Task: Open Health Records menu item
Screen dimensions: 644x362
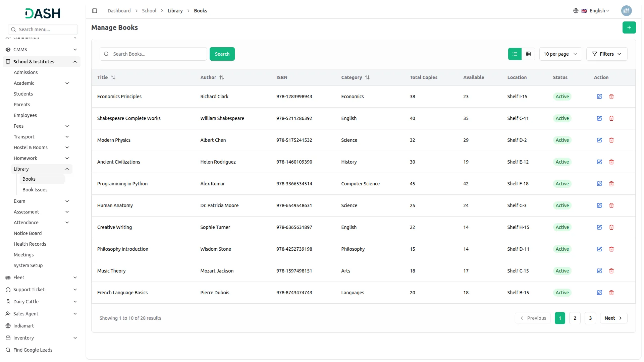Action: point(30,244)
